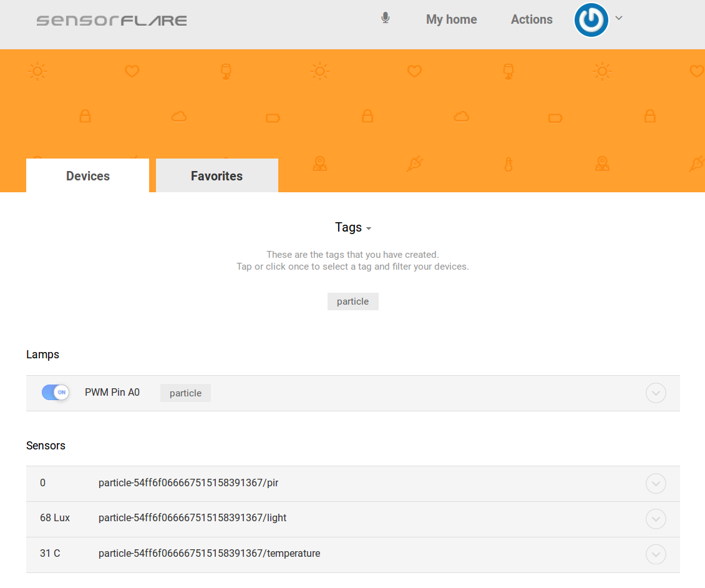Click the cloud icon in the orange banner

pyautogui.click(x=178, y=115)
